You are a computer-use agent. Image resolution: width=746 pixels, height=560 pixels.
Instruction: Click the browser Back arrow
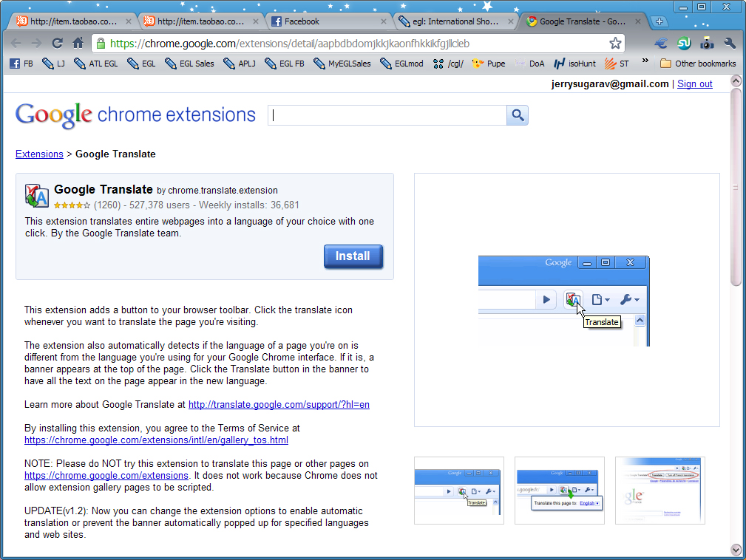click(16, 44)
